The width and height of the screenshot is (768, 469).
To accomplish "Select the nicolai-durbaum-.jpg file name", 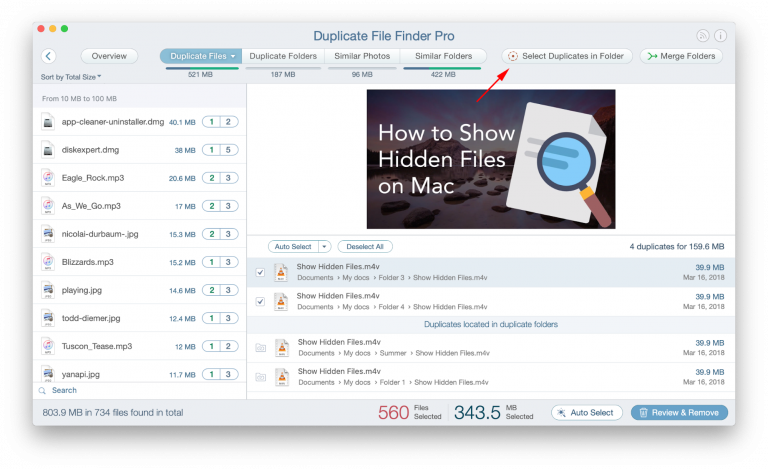I will pyautogui.click(x=100, y=234).
